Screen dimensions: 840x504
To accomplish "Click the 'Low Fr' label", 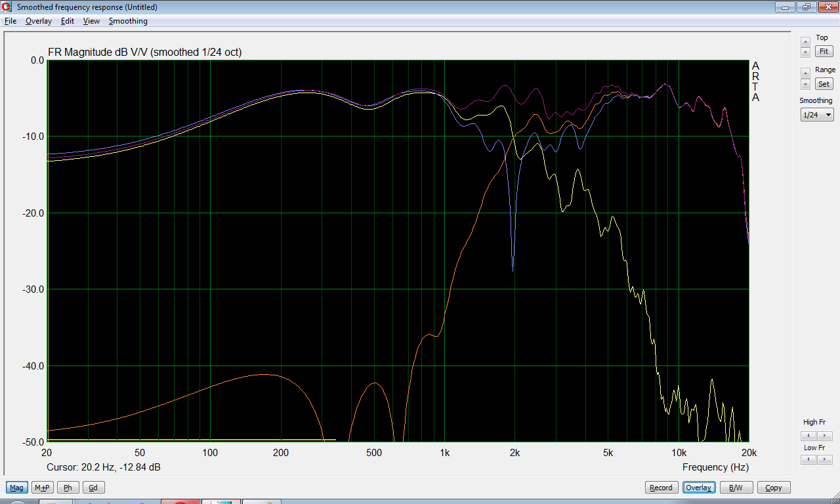I will [814, 448].
